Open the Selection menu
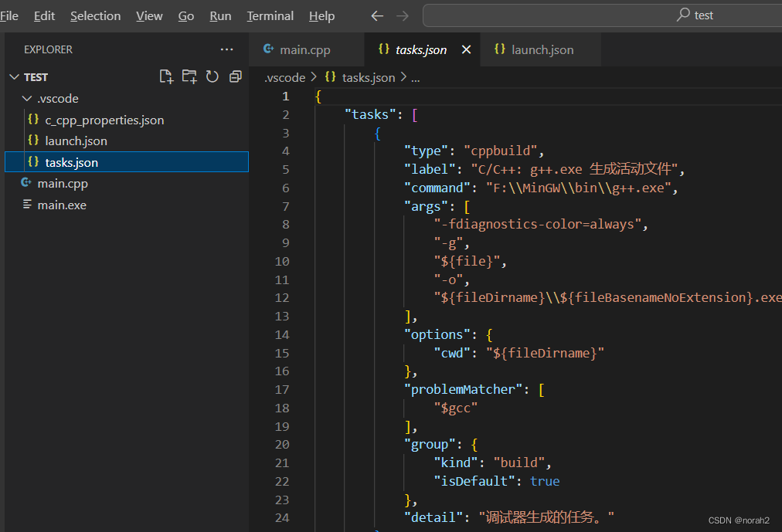Viewport: 782px width, 532px height. [x=95, y=16]
